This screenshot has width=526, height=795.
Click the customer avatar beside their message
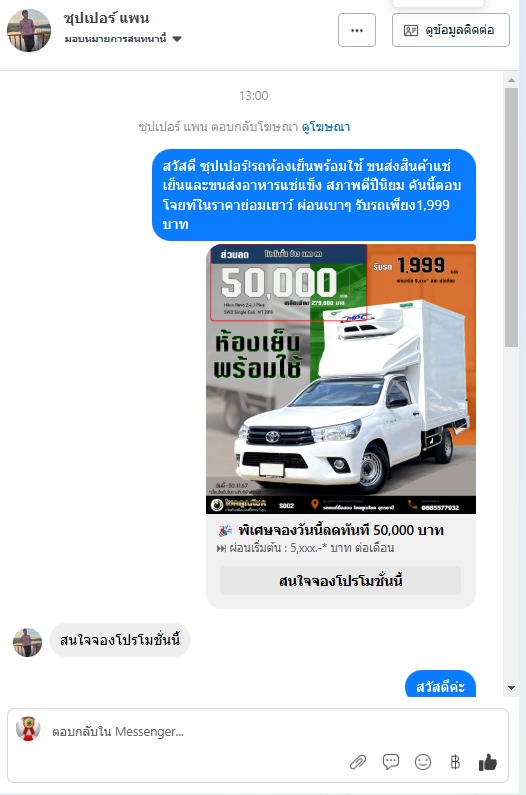[x=27, y=642]
